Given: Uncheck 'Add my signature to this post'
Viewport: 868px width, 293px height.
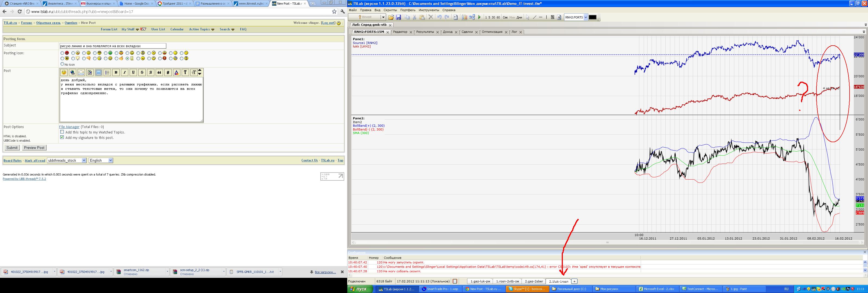Looking at the screenshot, I should pos(62,138).
